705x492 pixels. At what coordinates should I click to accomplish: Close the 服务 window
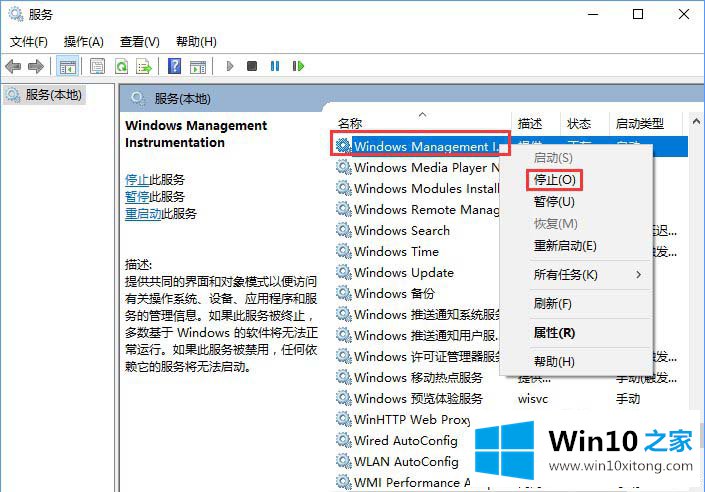(x=683, y=14)
